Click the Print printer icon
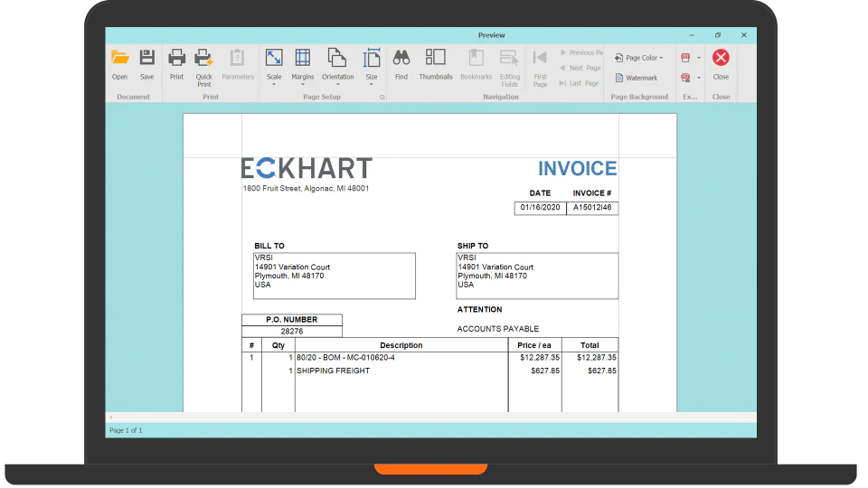Image resolution: width=868 pixels, height=488 pixels. click(176, 64)
